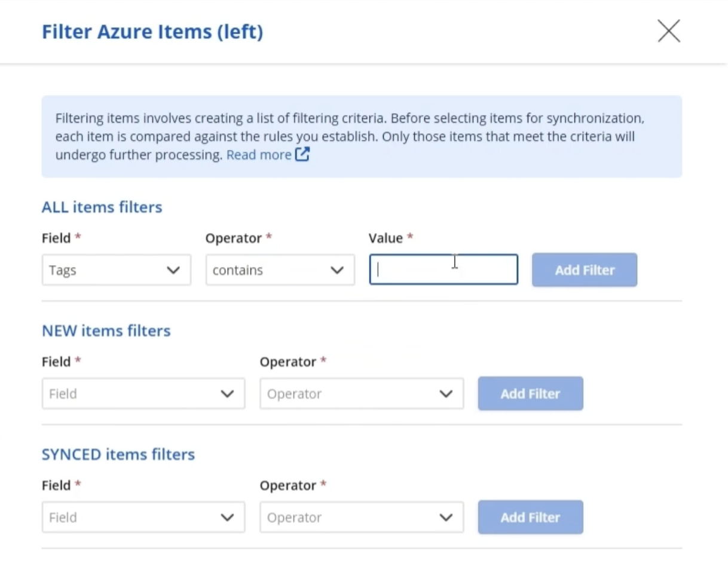728x576 pixels.
Task: Close the Filter Azure Items dialog
Action: pos(669,31)
